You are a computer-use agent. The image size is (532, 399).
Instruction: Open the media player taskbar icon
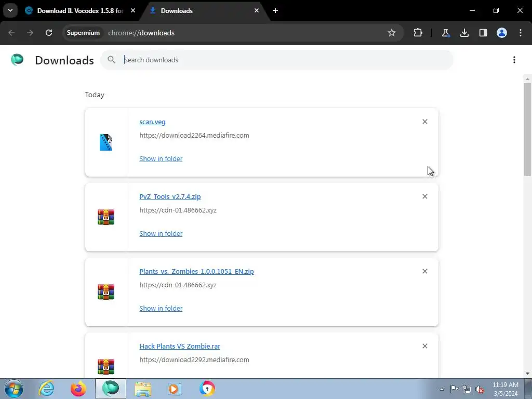tap(175, 389)
